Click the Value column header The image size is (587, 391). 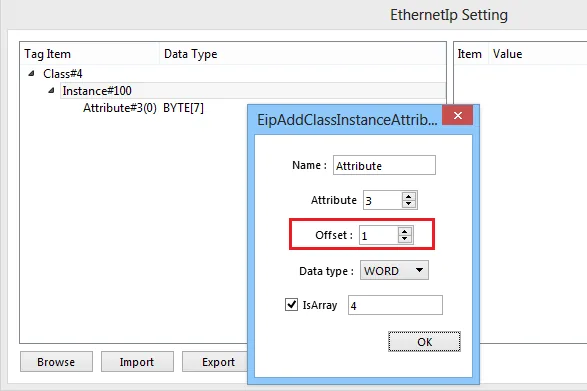click(538, 54)
